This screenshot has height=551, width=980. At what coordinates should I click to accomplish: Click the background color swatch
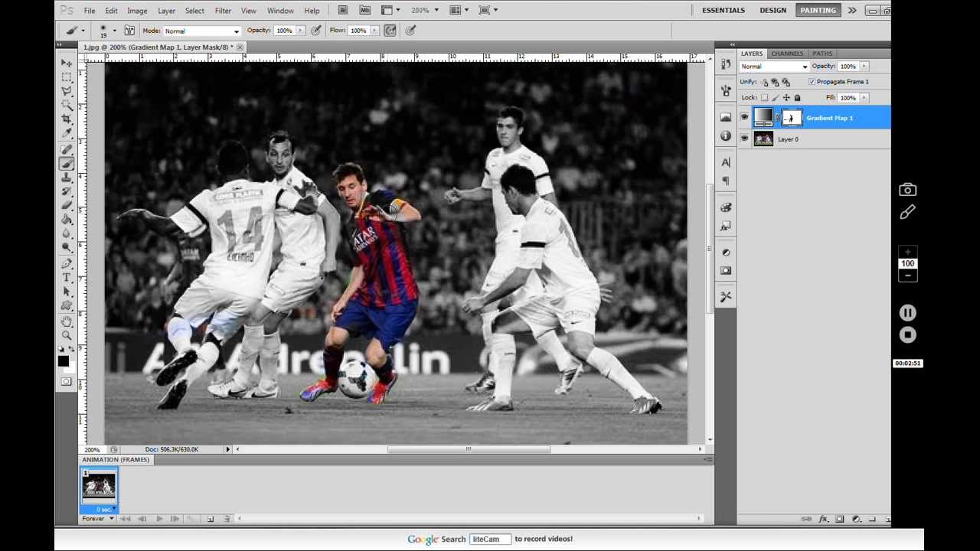71,369
